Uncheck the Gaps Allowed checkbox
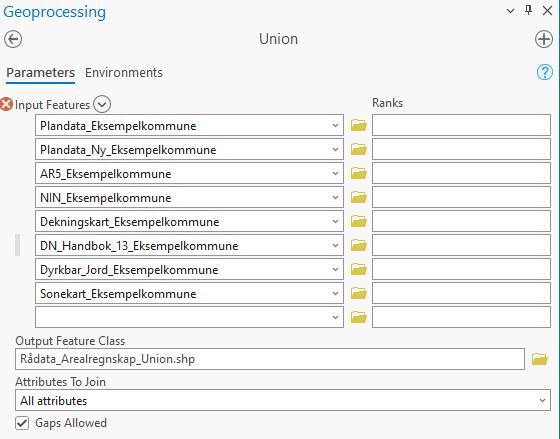560x439 pixels. (22, 423)
